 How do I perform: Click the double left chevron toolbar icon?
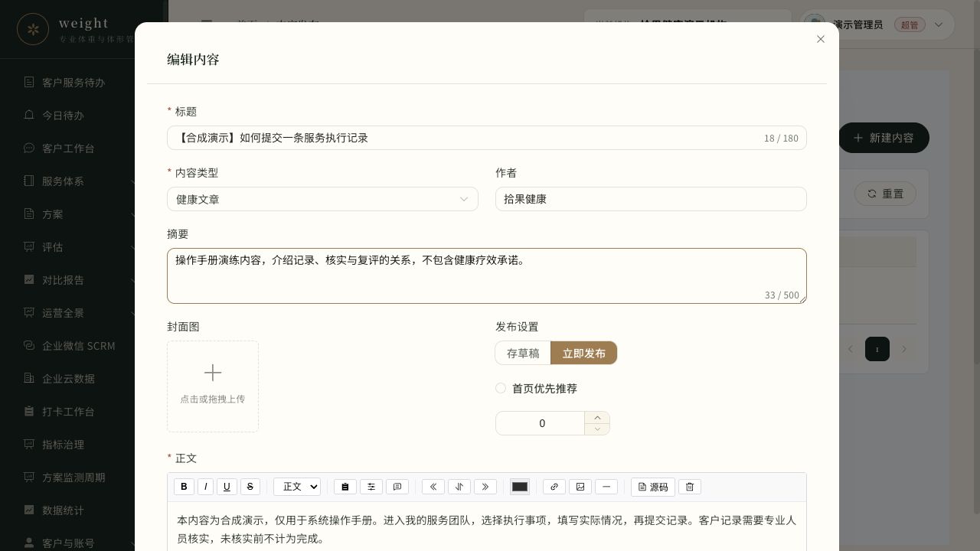click(433, 487)
